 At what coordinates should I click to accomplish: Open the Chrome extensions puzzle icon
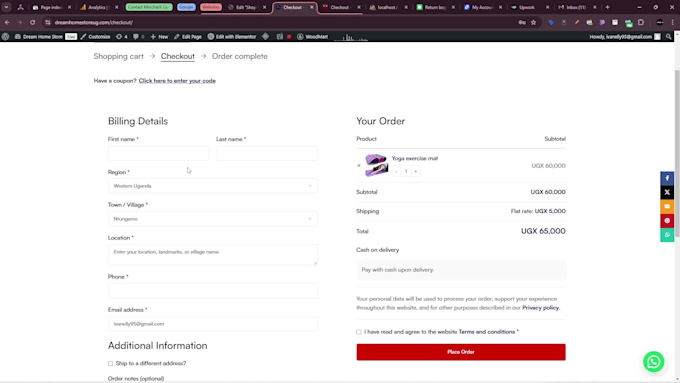[641, 22]
